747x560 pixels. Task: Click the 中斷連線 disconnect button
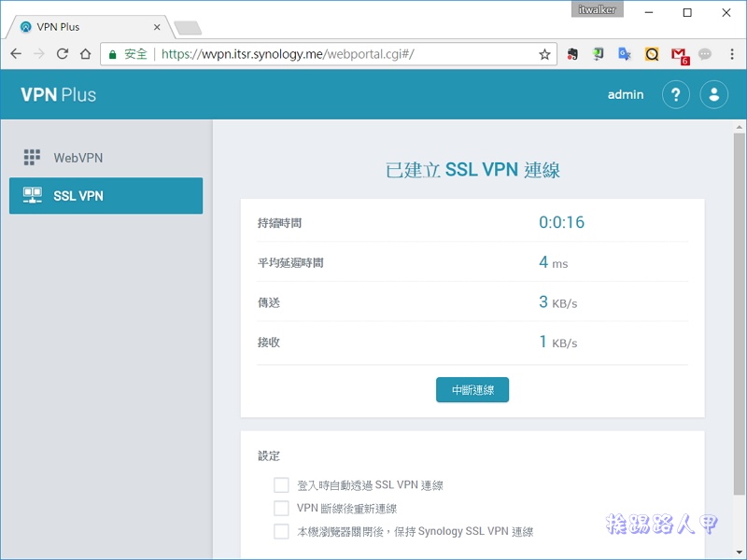point(472,390)
